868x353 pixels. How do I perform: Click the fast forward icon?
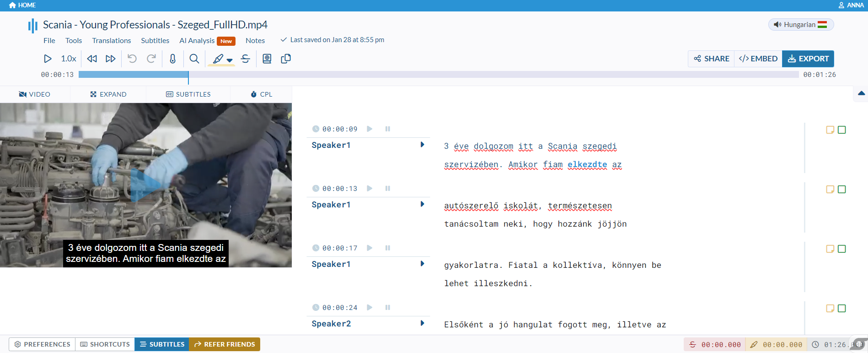[x=110, y=59]
